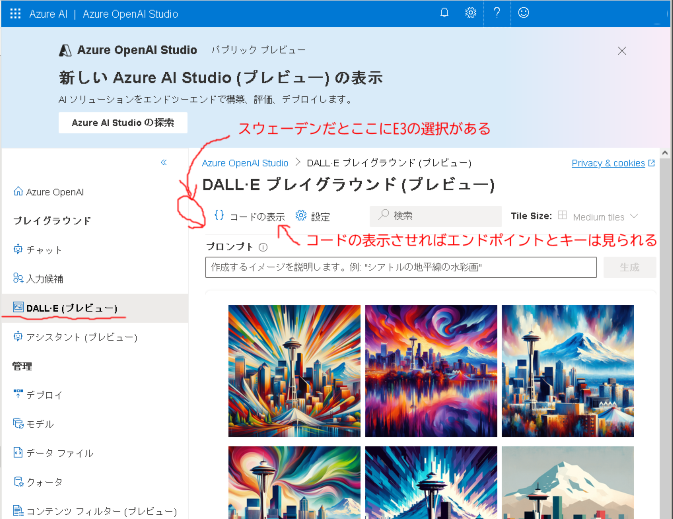673x519 pixels.
Task: Click the 生成 generate button
Action: click(x=630, y=267)
